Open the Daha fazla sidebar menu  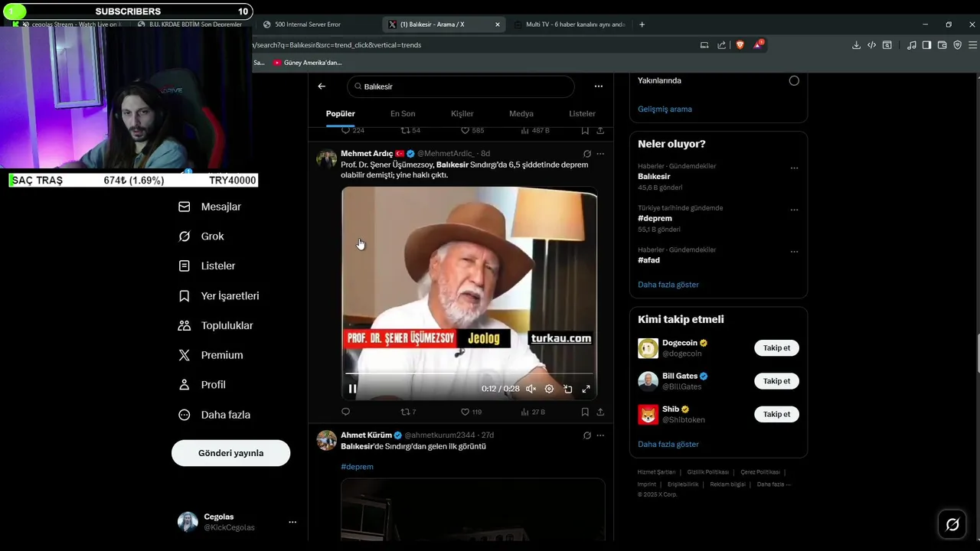tap(214, 415)
